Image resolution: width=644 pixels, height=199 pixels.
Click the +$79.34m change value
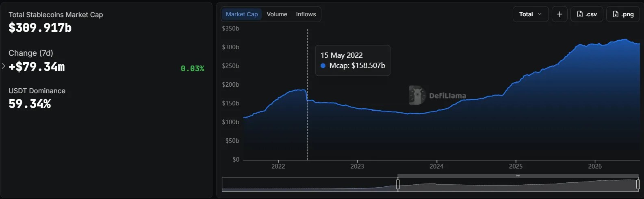[37, 67]
